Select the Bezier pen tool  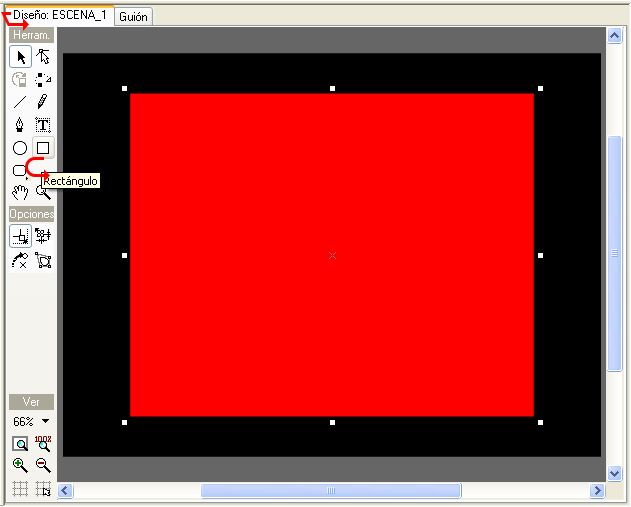pos(19,125)
